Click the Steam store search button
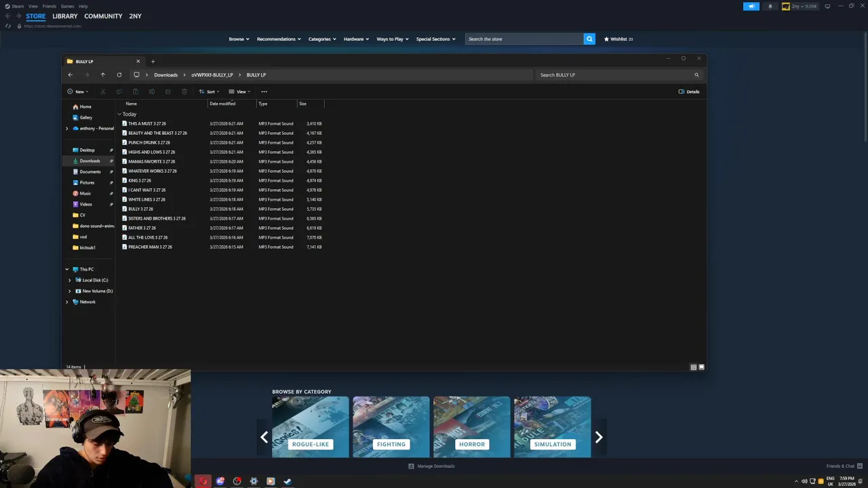This screenshot has height=488, width=868. pyautogui.click(x=589, y=39)
